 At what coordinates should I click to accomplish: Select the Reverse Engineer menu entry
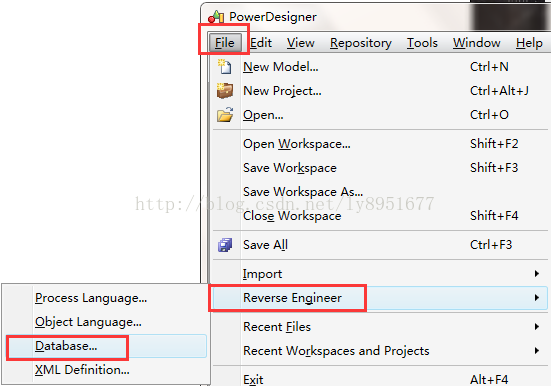click(x=380, y=298)
